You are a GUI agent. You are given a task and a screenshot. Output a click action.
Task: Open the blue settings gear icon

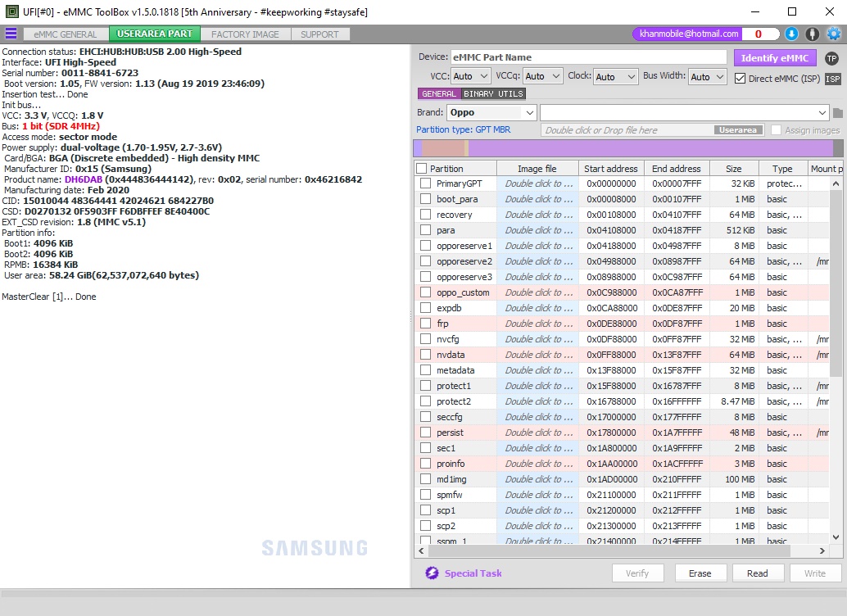(834, 34)
